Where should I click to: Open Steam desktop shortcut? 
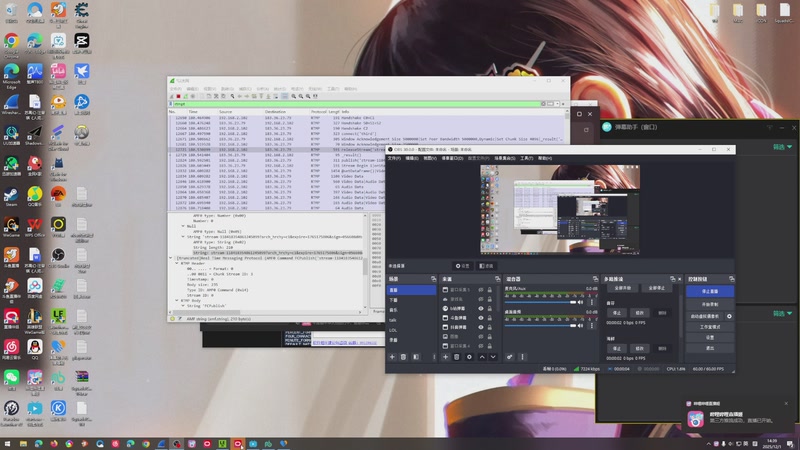[11, 196]
